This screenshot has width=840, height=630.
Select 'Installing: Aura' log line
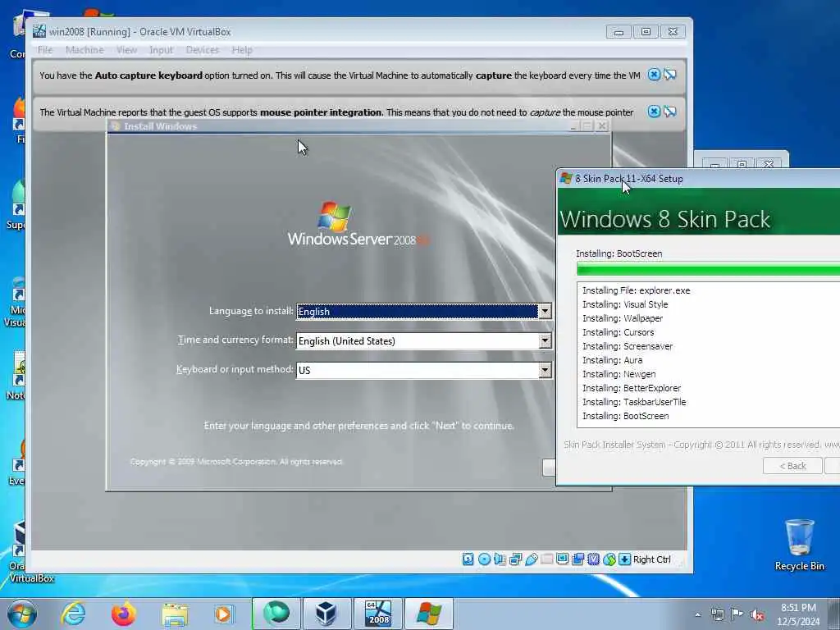[612, 360]
